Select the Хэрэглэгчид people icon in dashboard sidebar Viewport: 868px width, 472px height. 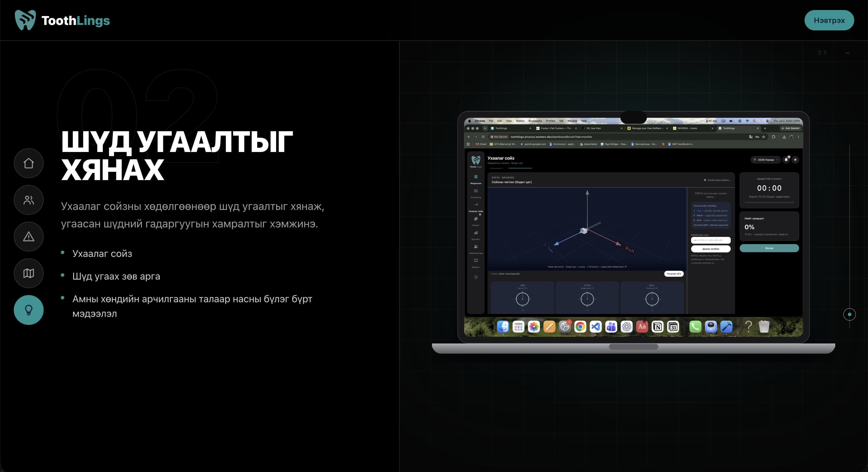[x=476, y=247]
